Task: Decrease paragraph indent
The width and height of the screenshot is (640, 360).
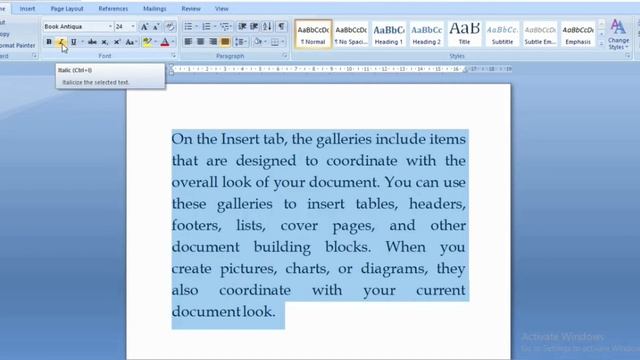Action: tap(242, 27)
